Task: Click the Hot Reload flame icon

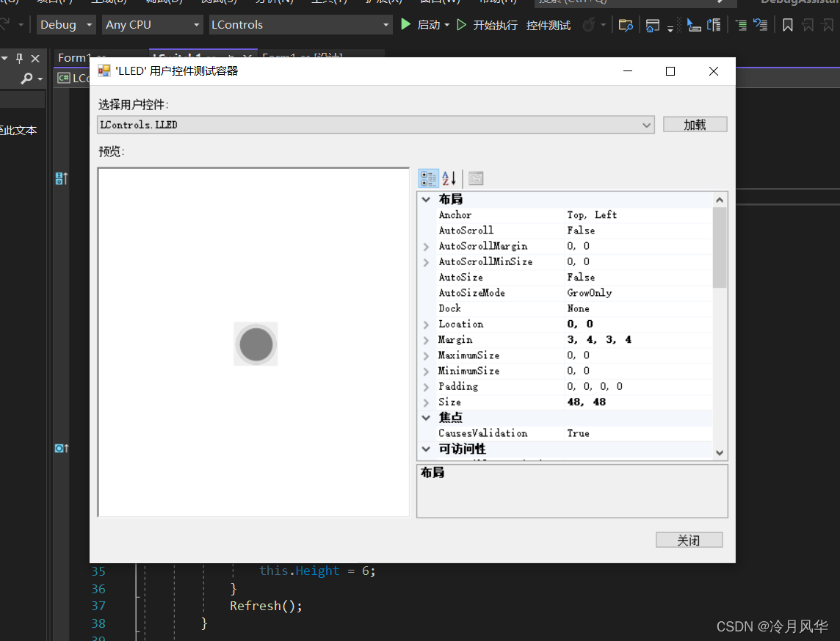Action: tap(589, 25)
